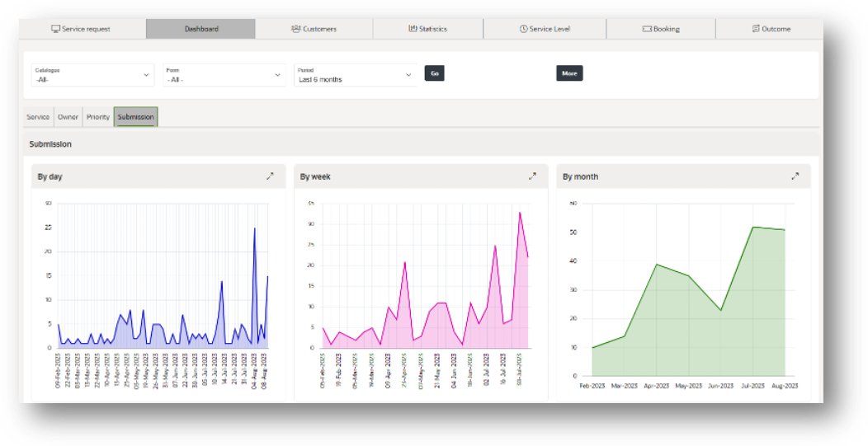Open the Booking tab

661,29
